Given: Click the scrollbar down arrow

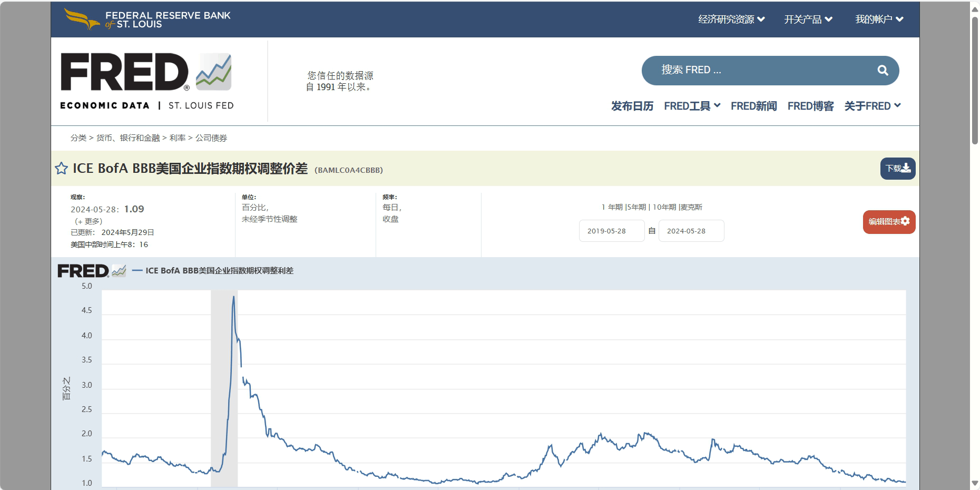Looking at the screenshot, I should pos(975,483).
